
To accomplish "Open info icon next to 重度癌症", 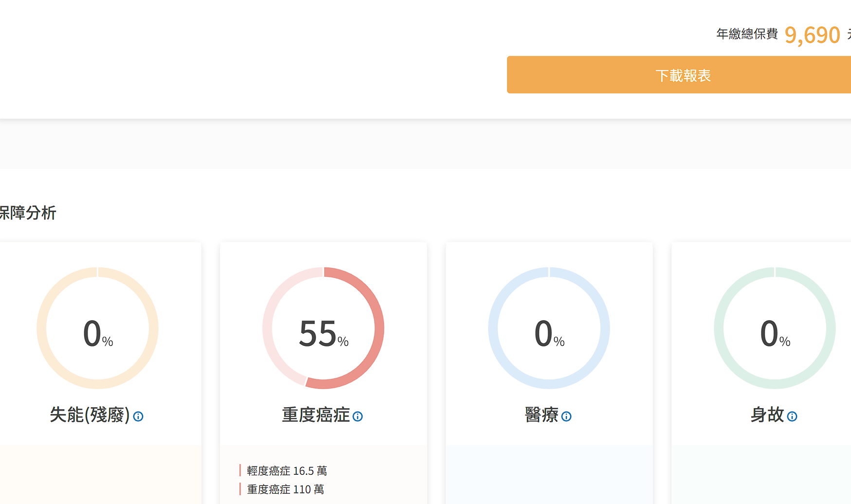I will pyautogui.click(x=358, y=416).
